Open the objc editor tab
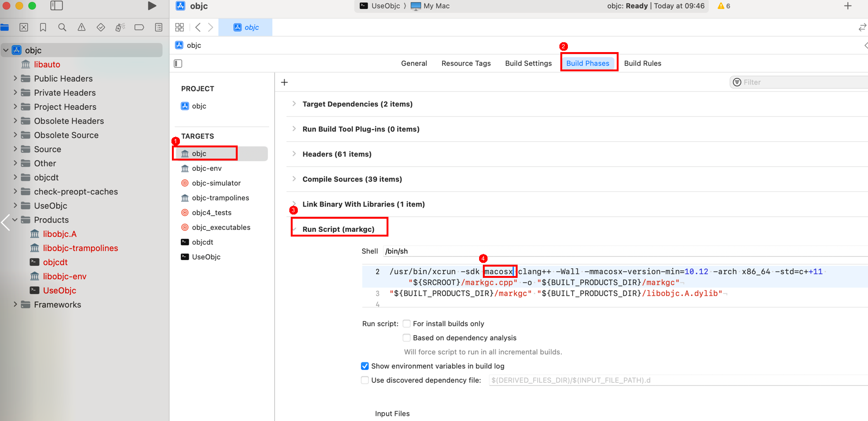This screenshot has height=421, width=868. tap(246, 27)
